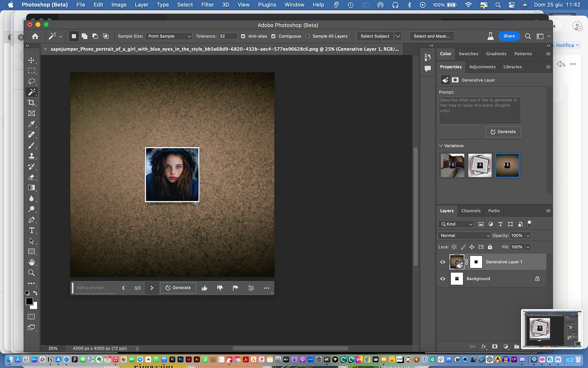Click the Tolerance input field
Viewport: 588px width, 368px height.
(x=228, y=36)
